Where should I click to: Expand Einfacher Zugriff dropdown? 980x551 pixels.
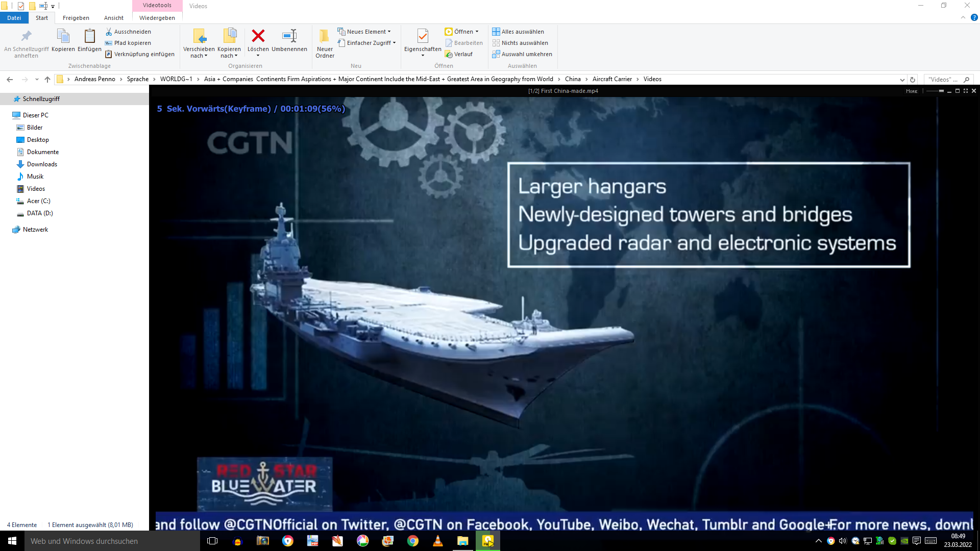[x=366, y=43]
